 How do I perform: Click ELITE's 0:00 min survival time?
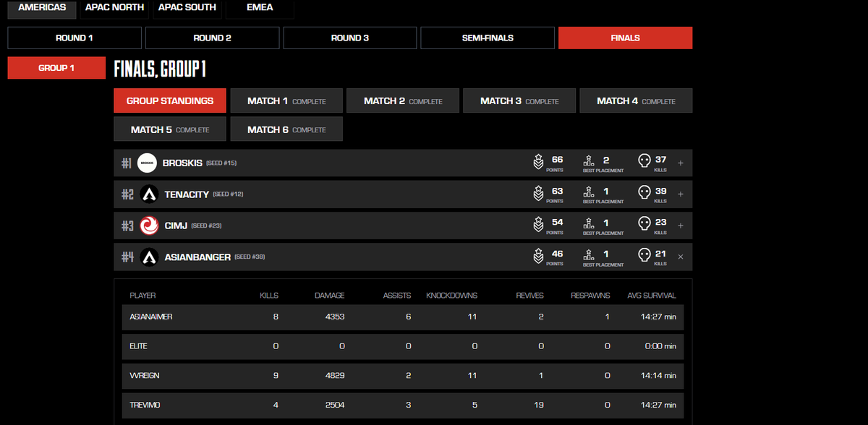660,346
